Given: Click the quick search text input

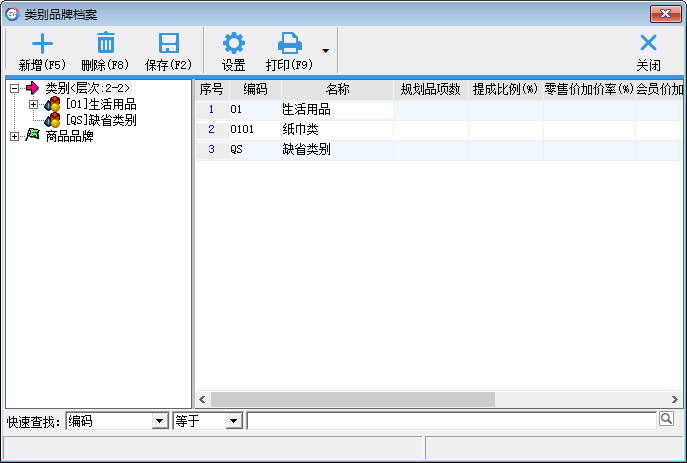Looking at the screenshot, I should 451,421.
